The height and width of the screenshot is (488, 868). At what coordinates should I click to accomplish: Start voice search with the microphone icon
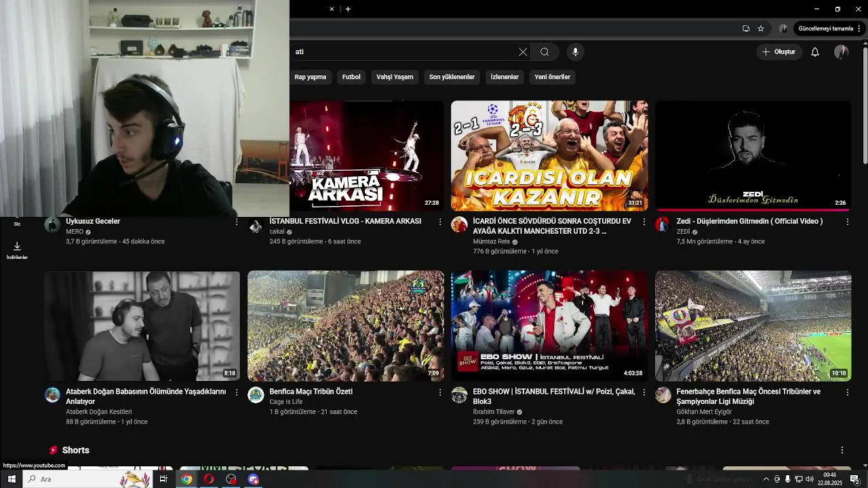click(575, 52)
